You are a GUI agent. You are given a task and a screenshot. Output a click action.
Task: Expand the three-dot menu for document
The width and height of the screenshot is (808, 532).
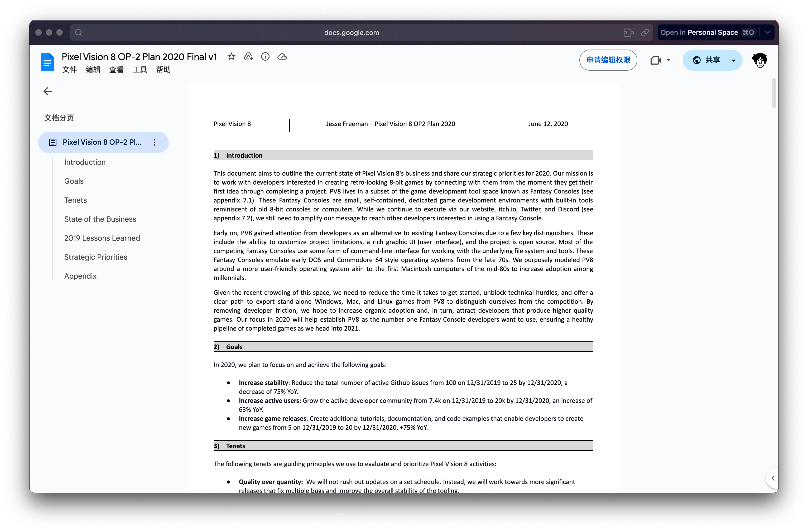click(155, 142)
